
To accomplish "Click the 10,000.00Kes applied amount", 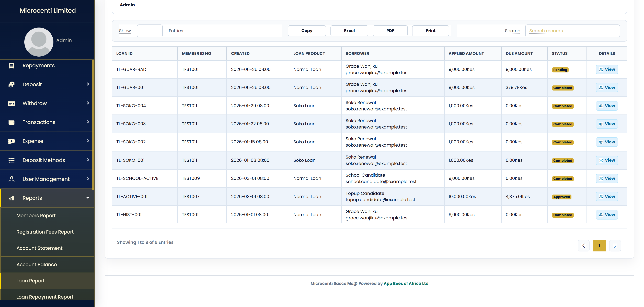I will coord(462,196).
